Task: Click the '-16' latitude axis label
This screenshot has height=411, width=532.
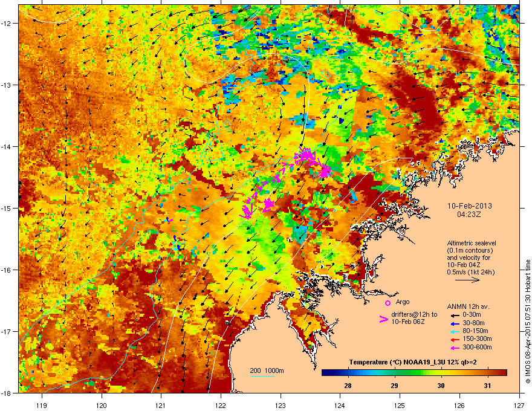Action: [x=6, y=270]
